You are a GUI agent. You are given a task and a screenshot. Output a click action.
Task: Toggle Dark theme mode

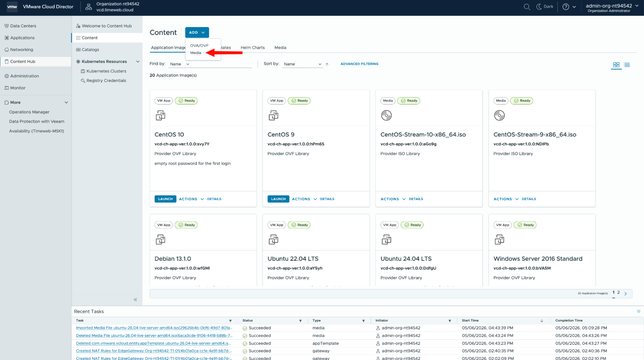pyautogui.click(x=545, y=7)
